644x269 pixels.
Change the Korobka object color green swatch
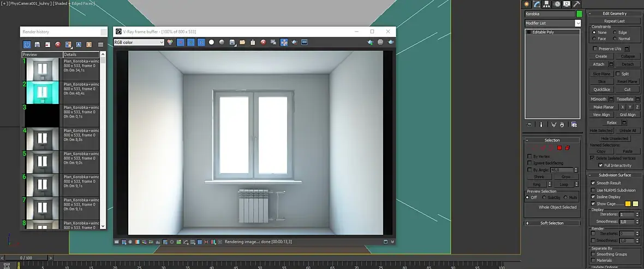coord(579,14)
